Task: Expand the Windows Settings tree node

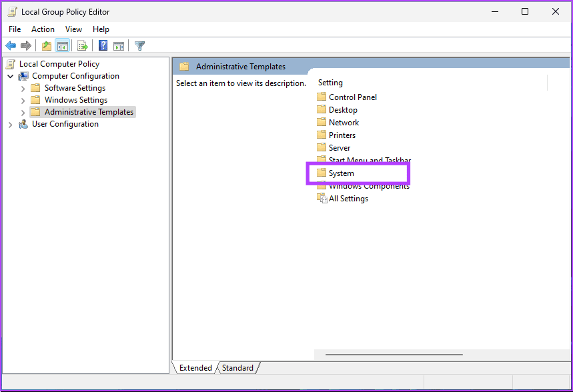Action: (x=22, y=99)
